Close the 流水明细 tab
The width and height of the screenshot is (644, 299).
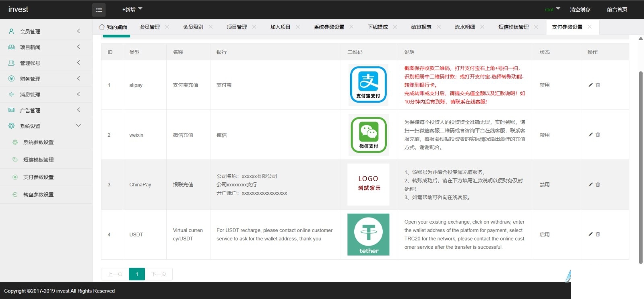tap(482, 27)
